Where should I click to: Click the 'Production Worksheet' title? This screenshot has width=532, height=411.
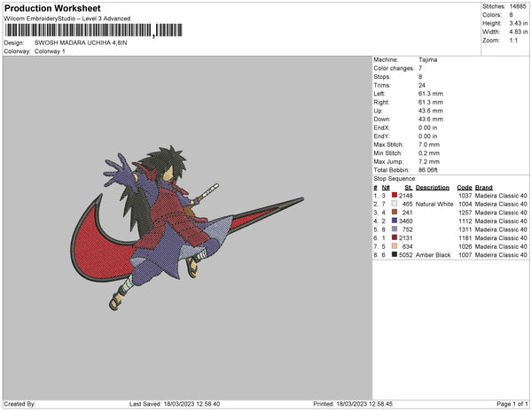coord(52,8)
